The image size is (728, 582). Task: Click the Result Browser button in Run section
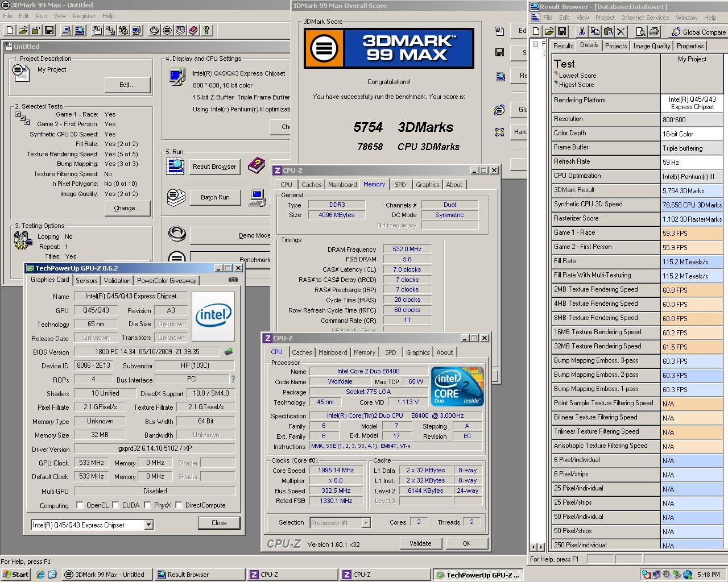[x=214, y=167]
